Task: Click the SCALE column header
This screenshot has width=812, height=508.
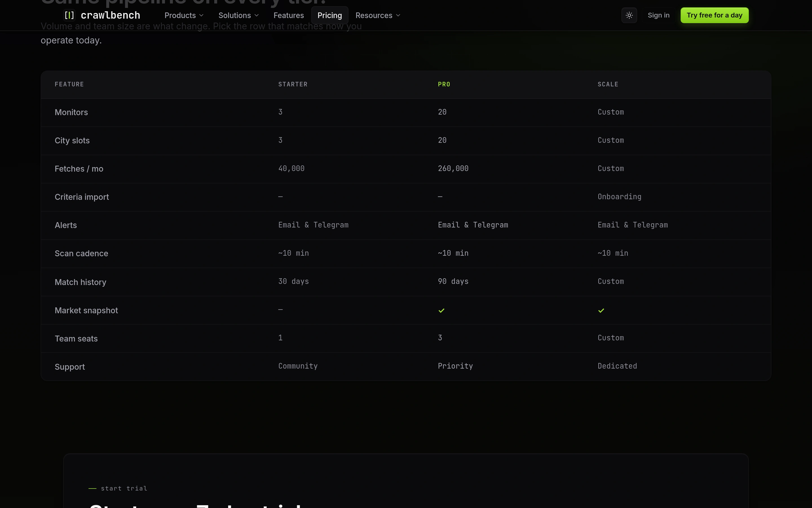Action: click(608, 84)
